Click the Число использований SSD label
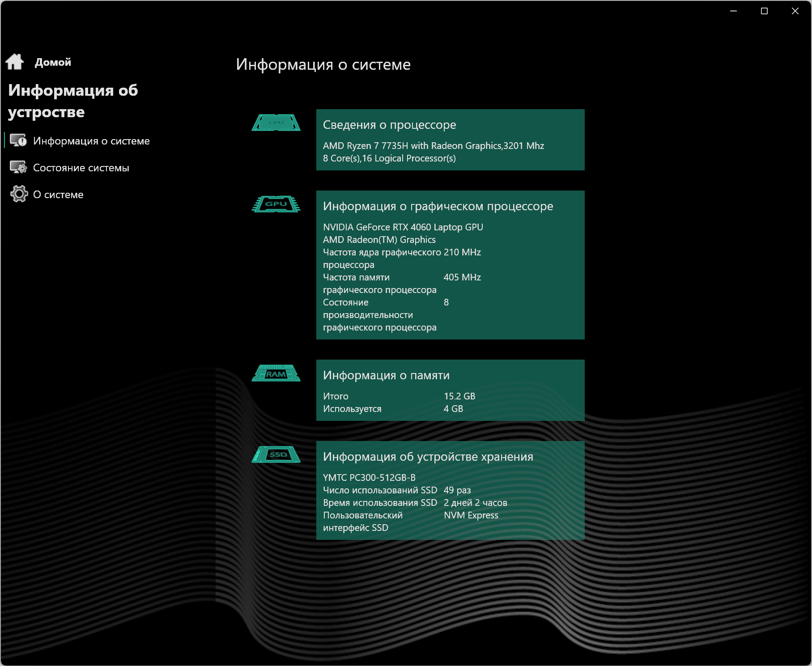This screenshot has width=812, height=666. click(x=380, y=490)
